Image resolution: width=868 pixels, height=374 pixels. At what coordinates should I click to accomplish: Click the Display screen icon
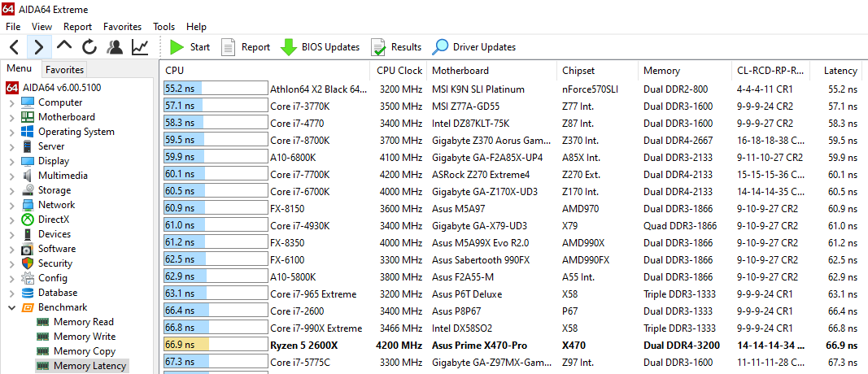point(28,161)
